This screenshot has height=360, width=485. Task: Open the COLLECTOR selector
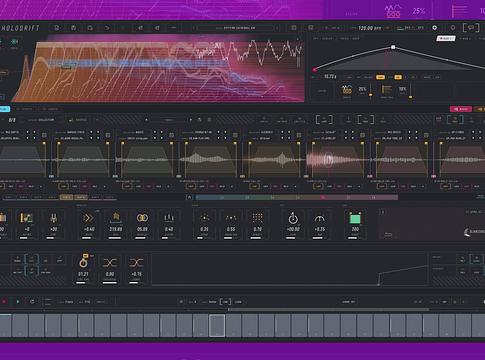point(41,120)
